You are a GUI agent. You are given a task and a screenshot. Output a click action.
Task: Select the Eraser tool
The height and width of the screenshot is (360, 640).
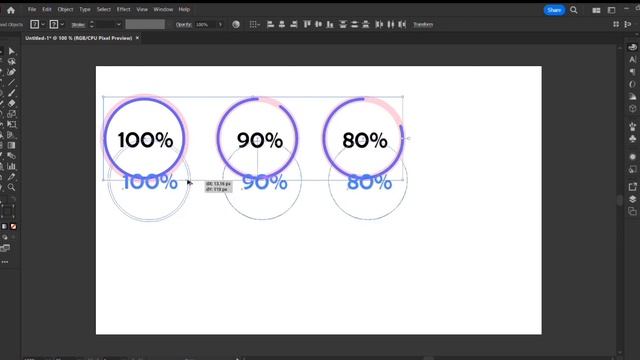11,103
